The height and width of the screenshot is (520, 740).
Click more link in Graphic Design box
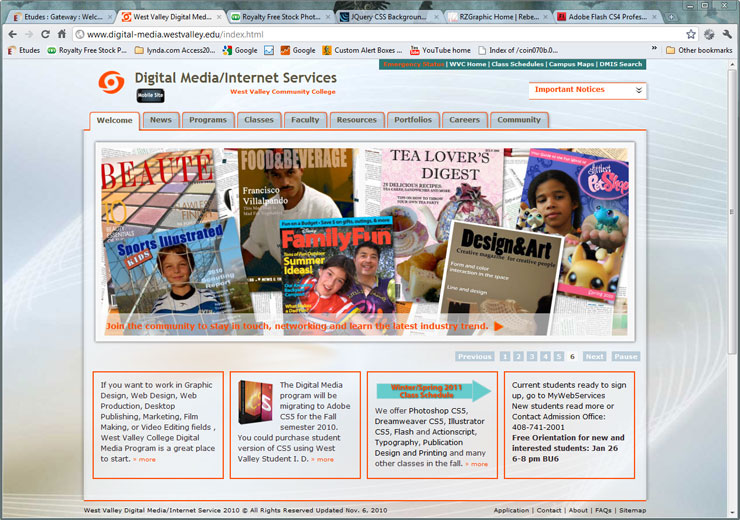click(144, 459)
